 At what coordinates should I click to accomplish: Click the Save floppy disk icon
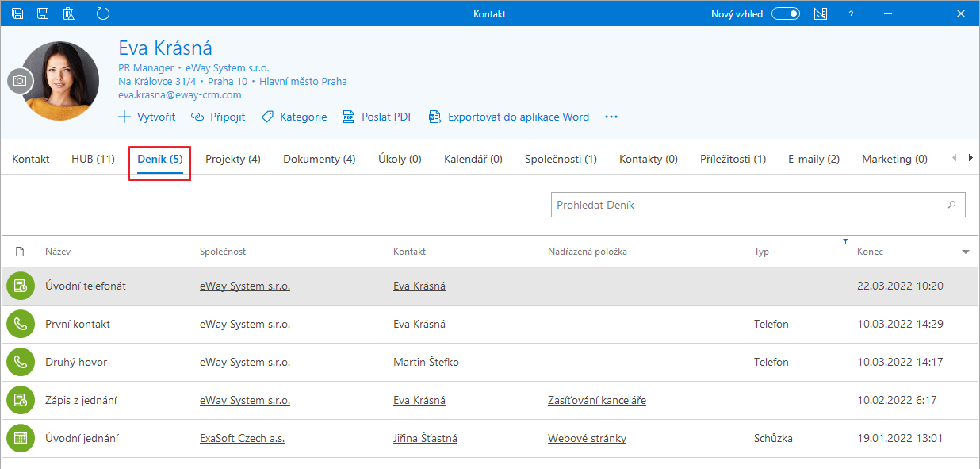coord(43,13)
